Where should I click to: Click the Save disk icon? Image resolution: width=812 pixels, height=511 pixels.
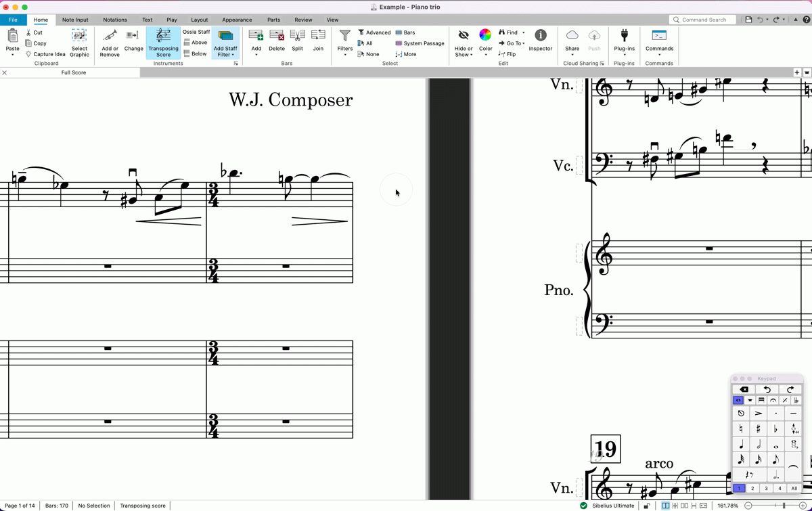tap(748, 20)
